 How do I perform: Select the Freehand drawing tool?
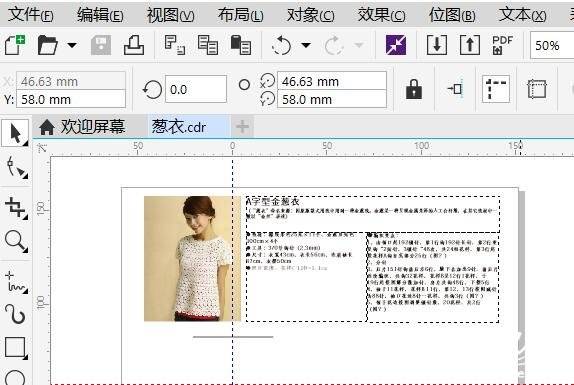(x=16, y=282)
